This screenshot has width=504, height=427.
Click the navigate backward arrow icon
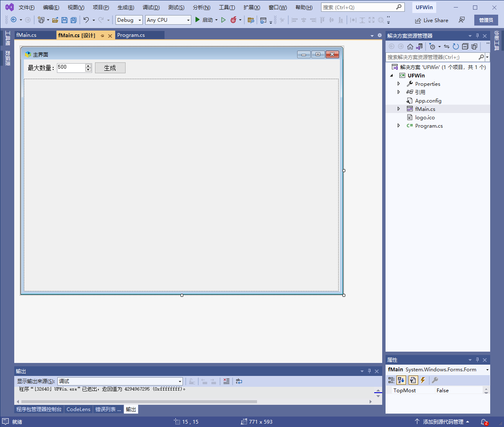13,20
